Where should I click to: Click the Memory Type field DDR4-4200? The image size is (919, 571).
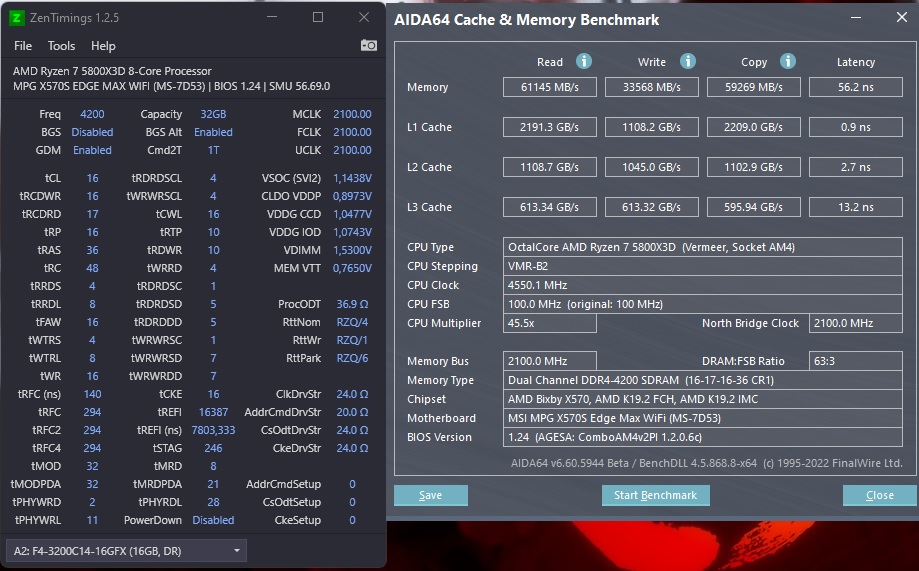click(703, 380)
